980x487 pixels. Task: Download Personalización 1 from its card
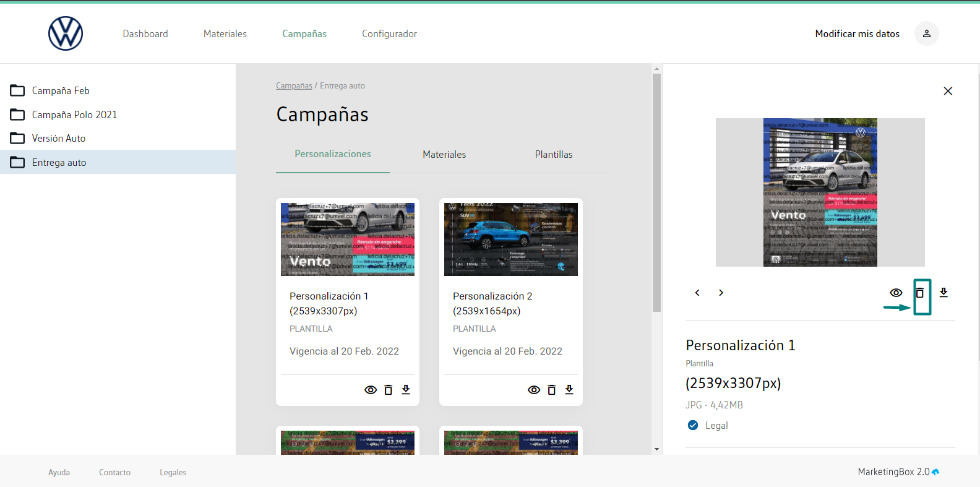406,389
